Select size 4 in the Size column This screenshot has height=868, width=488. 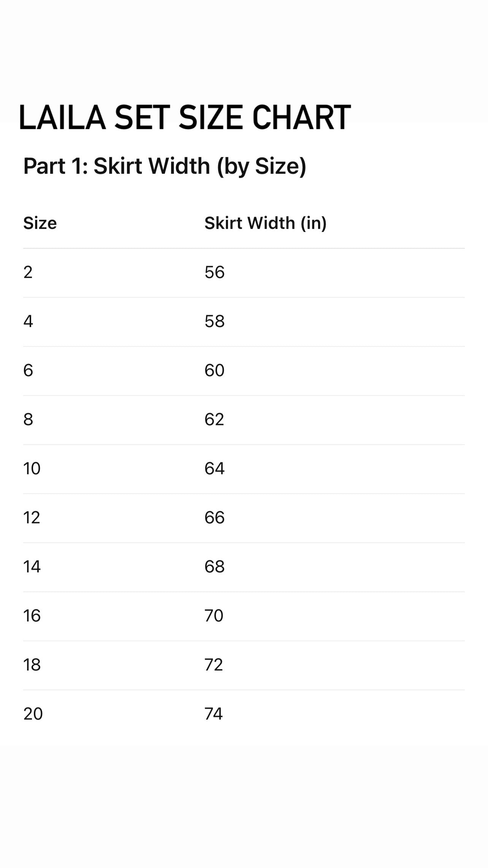[x=28, y=321]
